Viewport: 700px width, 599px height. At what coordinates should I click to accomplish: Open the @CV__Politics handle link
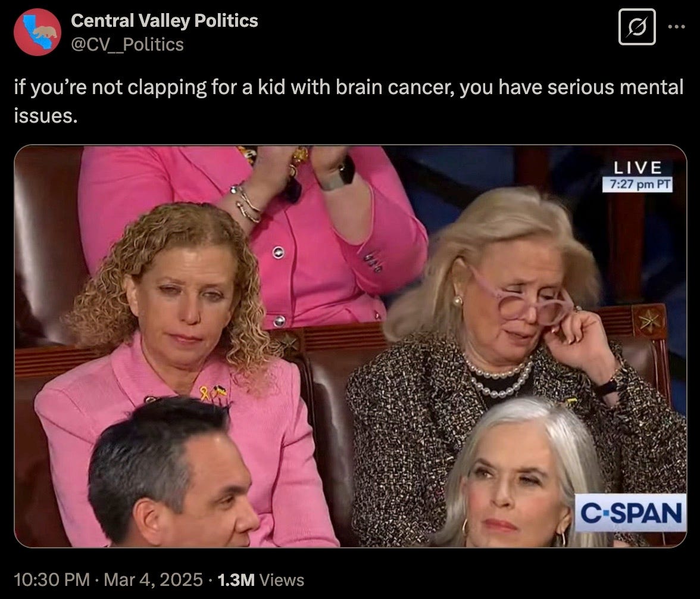point(127,44)
